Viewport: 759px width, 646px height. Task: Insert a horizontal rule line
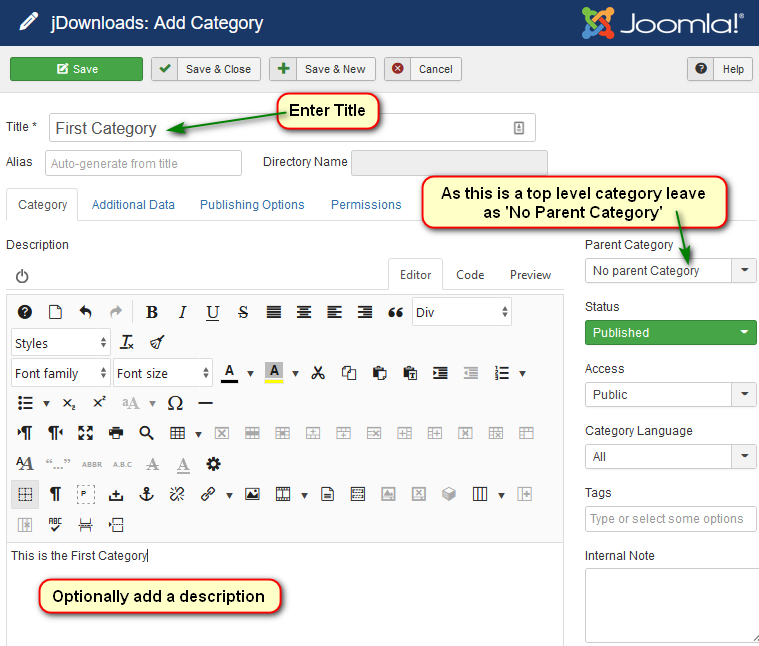pos(206,403)
